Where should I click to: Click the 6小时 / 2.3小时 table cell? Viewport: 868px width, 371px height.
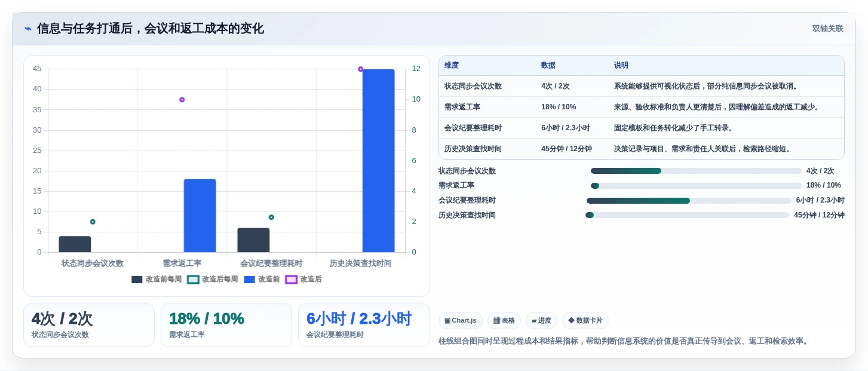click(566, 128)
